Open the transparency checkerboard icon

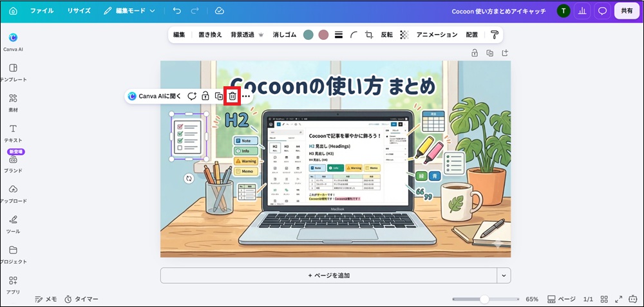[x=404, y=35]
